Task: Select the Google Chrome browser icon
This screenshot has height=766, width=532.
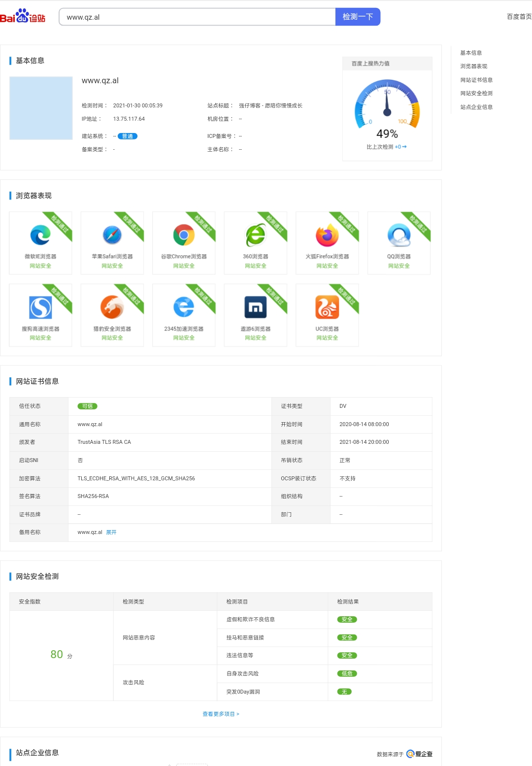Action: coord(184,235)
